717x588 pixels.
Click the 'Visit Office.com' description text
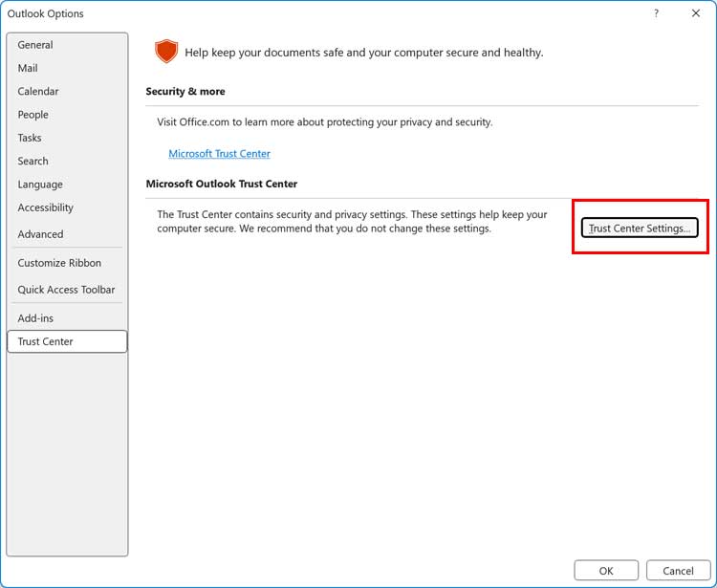coord(325,122)
